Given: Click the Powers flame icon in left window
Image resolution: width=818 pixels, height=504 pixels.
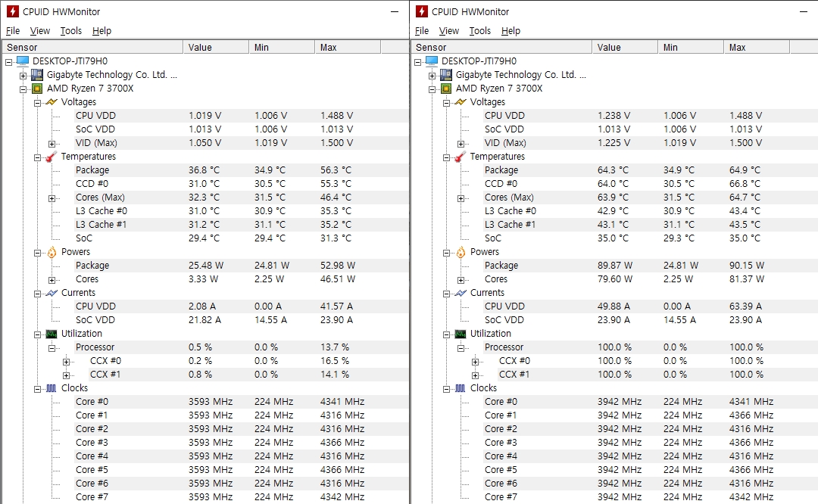Looking at the screenshot, I should click(52, 252).
